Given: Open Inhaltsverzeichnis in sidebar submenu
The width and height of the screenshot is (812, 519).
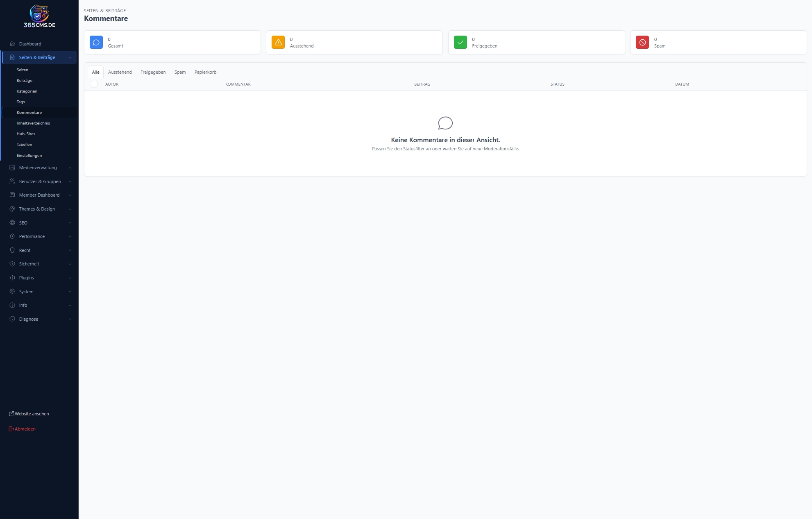Looking at the screenshot, I should [33, 123].
